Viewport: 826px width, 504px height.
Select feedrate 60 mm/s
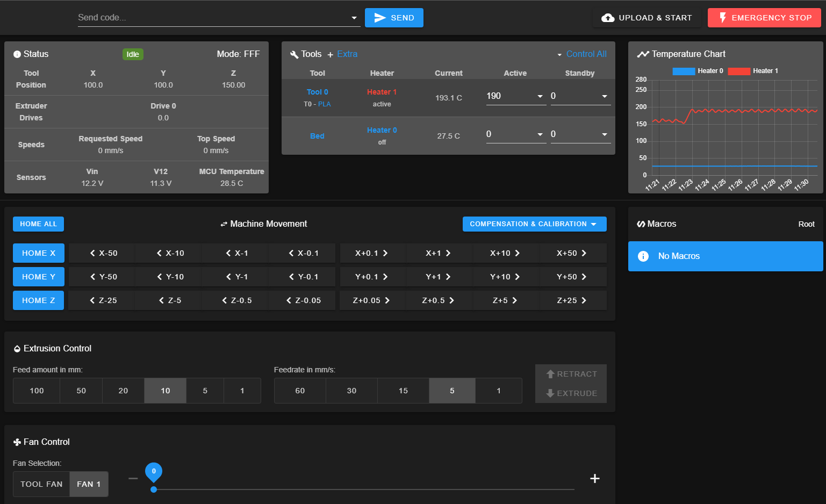coord(300,391)
